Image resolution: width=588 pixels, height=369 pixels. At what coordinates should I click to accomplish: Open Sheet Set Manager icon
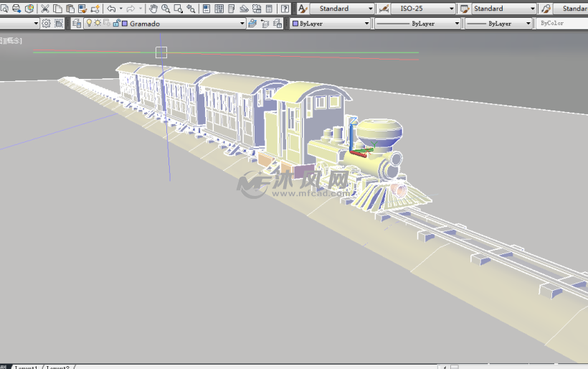click(x=244, y=9)
